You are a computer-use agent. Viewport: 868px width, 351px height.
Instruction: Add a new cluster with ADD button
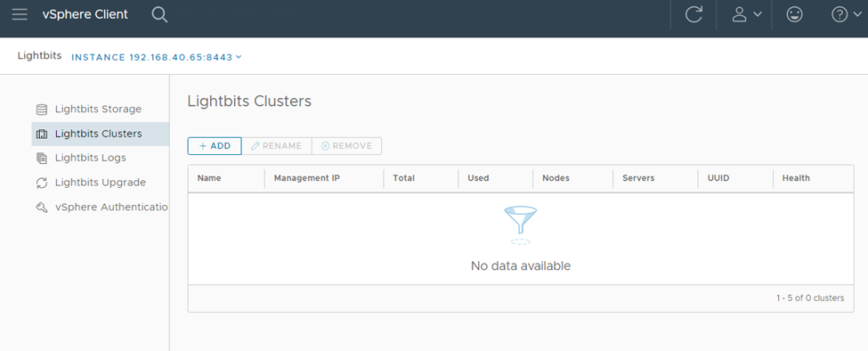click(x=215, y=145)
